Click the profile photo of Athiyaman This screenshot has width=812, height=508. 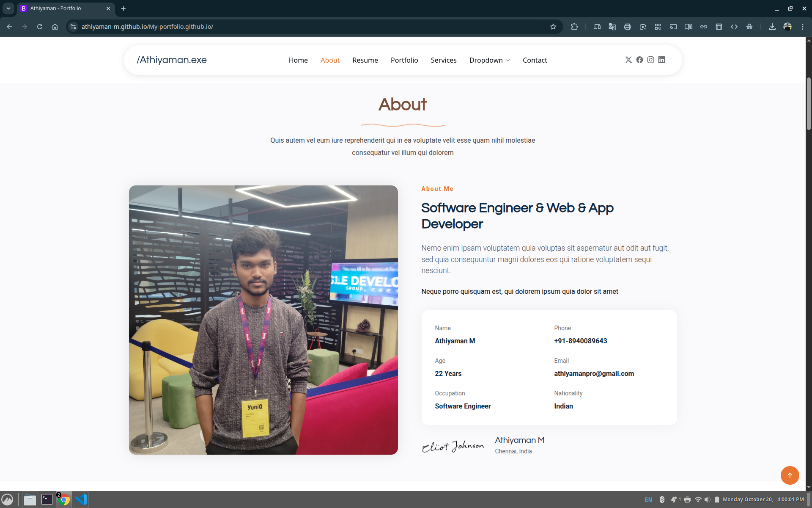[263, 320]
